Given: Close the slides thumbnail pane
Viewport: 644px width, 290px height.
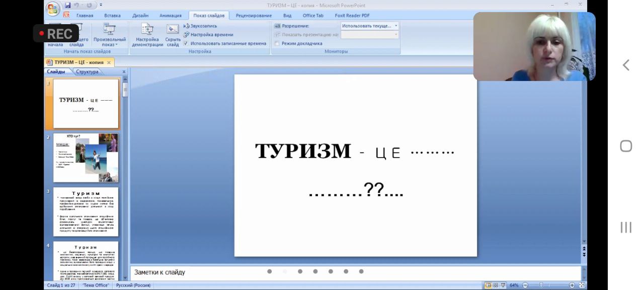Looking at the screenshot, I should click(x=124, y=72).
